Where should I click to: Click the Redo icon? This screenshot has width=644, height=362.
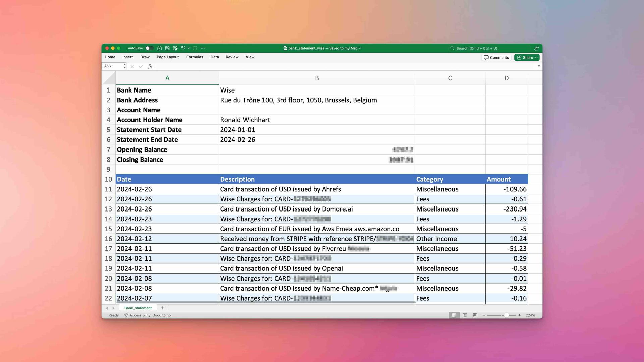pyautogui.click(x=195, y=48)
